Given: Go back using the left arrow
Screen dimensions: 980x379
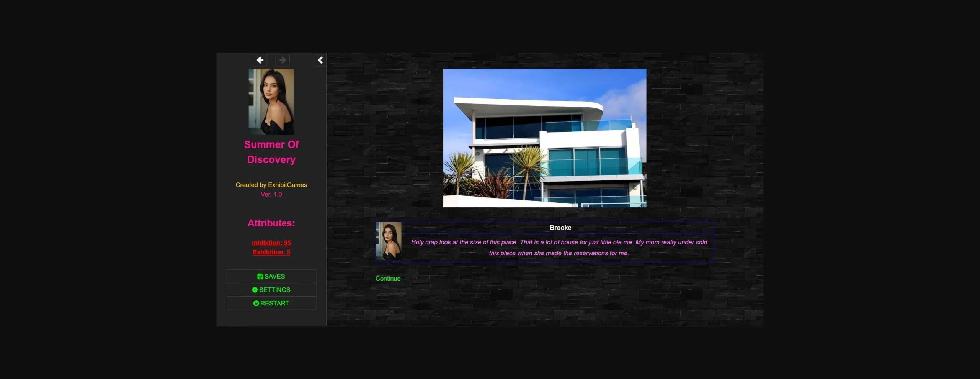Looking at the screenshot, I should pyautogui.click(x=260, y=60).
